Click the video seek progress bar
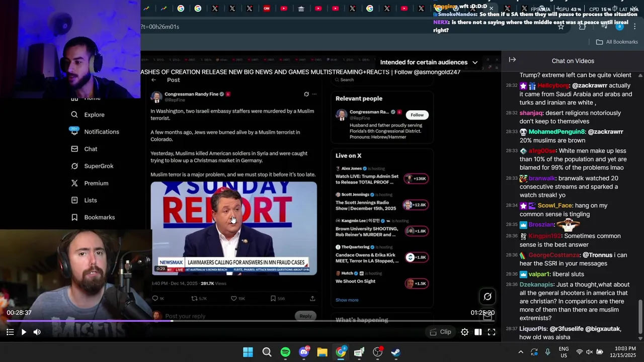 pos(250,321)
